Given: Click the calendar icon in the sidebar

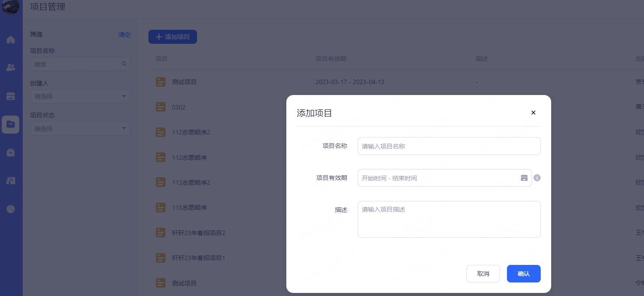Looking at the screenshot, I should click(x=11, y=96).
